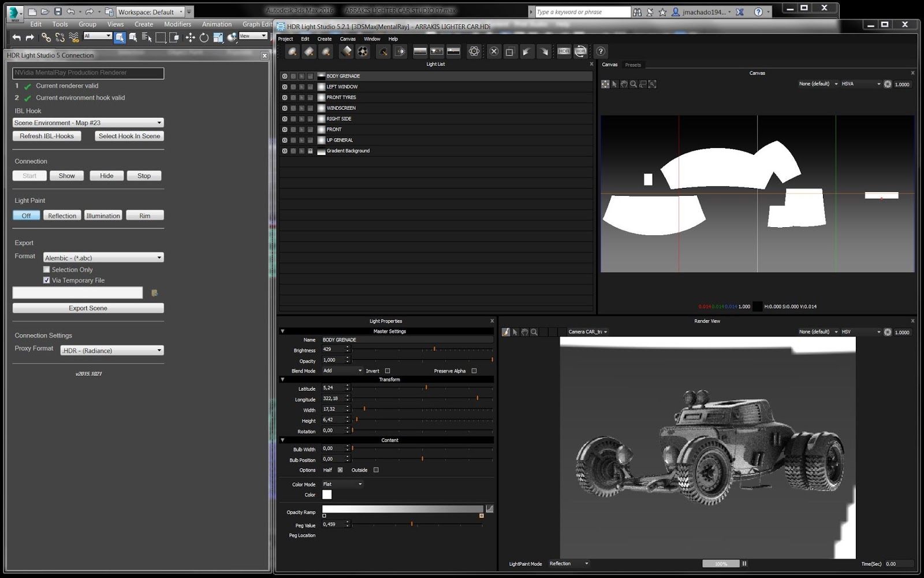Open the Project menu in HDR Light Studio
This screenshot has width=924, height=578.
[x=286, y=39]
